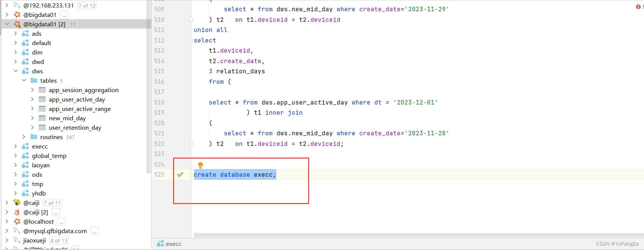Click the selected 'create database execc;' statement
Image resolution: width=644 pixels, height=250 pixels.
click(x=235, y=174)
